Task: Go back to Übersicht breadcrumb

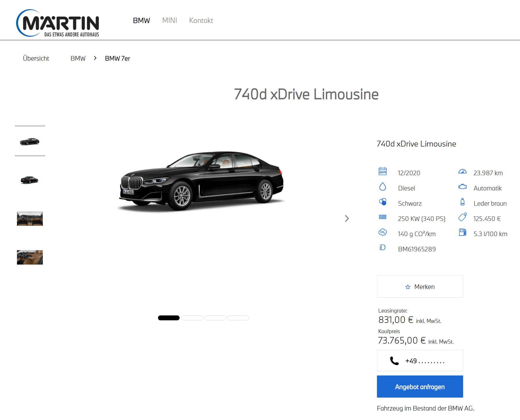Action: click(x=36, y=58)
